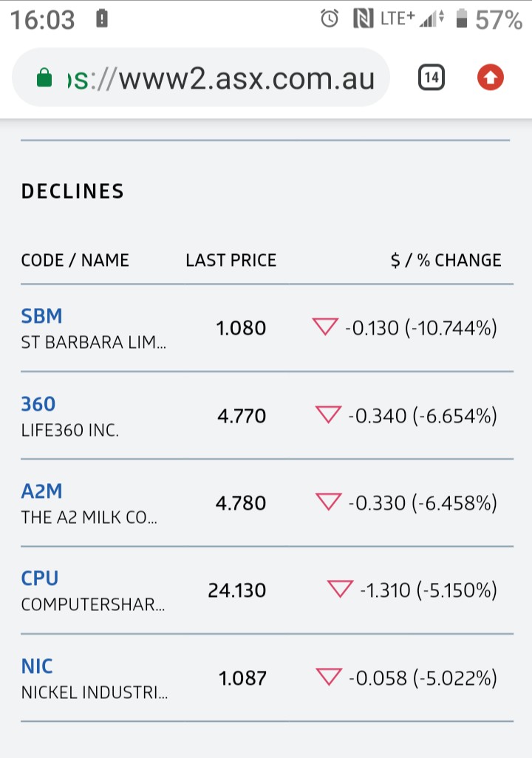Image resolution: width=532 pixels, height=758 pixels.
Task: Tap the alarm clock status icon
Action: (x=330, y=19)
